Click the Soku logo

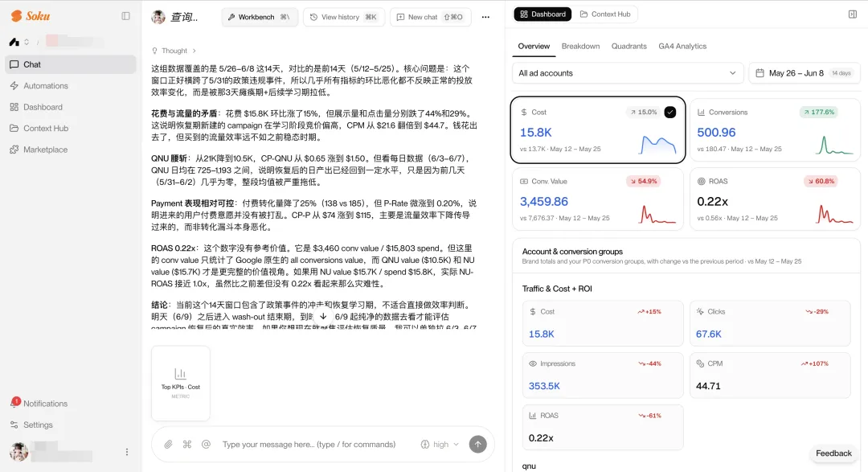[x=31, y=16]
